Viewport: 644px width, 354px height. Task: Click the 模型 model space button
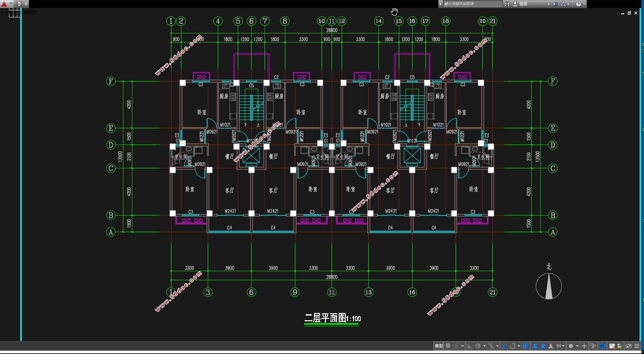(x=439, y=346)
